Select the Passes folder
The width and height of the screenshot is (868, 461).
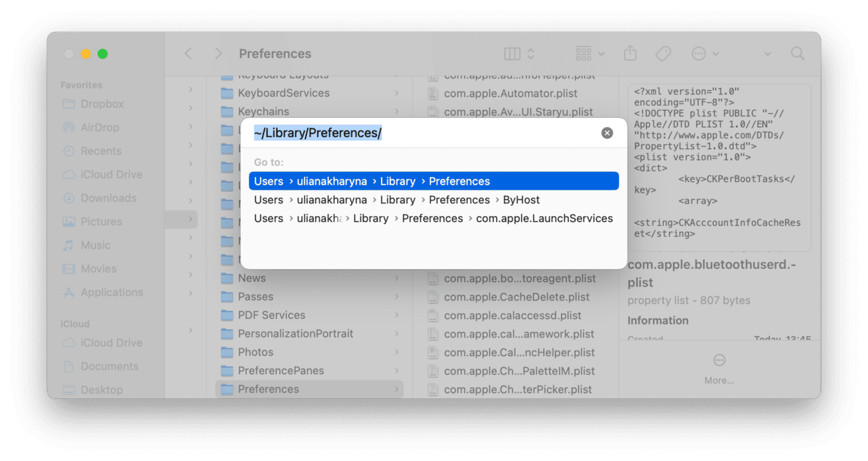[309, 297]
